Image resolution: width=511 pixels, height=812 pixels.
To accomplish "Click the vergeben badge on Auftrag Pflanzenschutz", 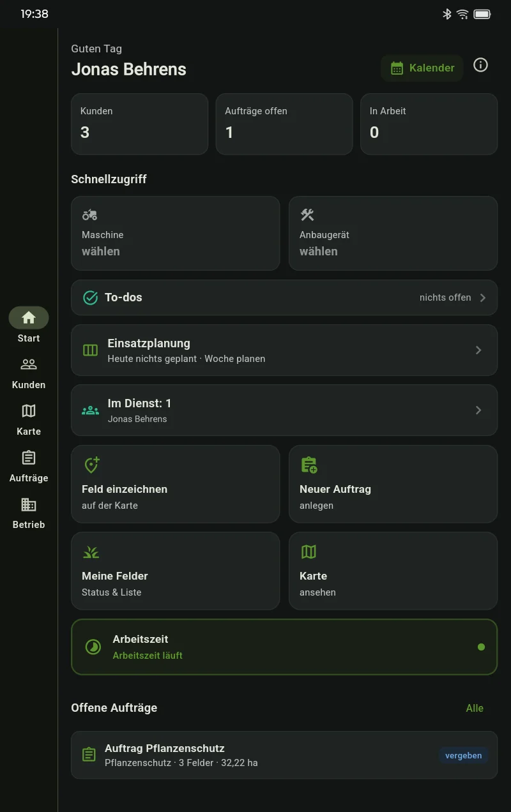I will 463,755.
